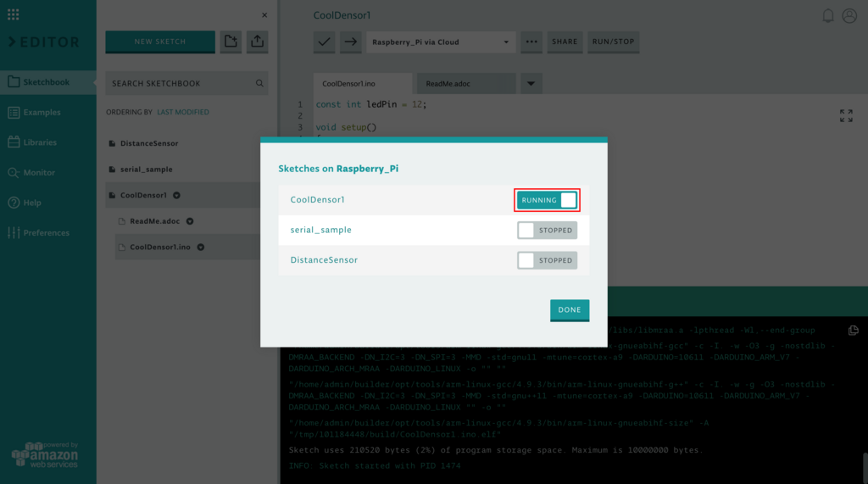Image resolution: width=868 pixels, height=484 pixels.
Task: Open the apps grid menu icon
Action: pyautogui.click(x=14, y=14)
